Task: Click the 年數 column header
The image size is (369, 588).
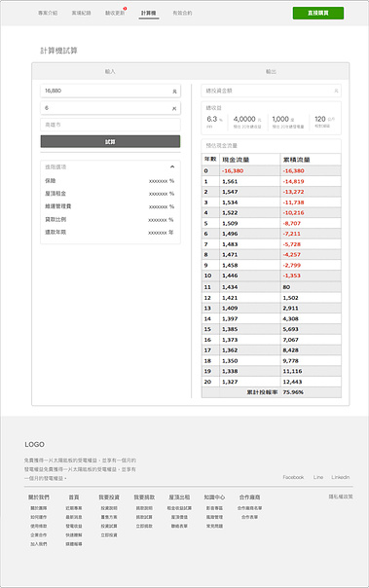Action: (x=210, y=160)
